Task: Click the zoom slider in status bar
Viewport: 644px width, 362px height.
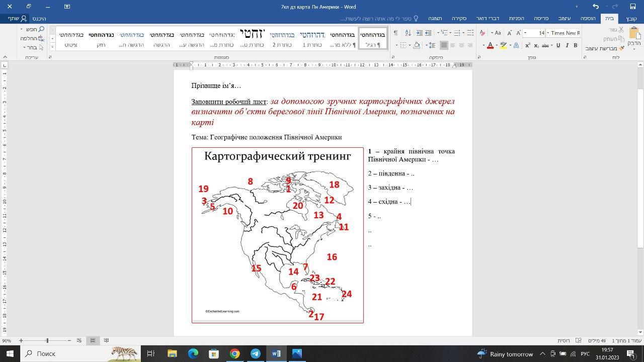Action: [x=47, y=340]
